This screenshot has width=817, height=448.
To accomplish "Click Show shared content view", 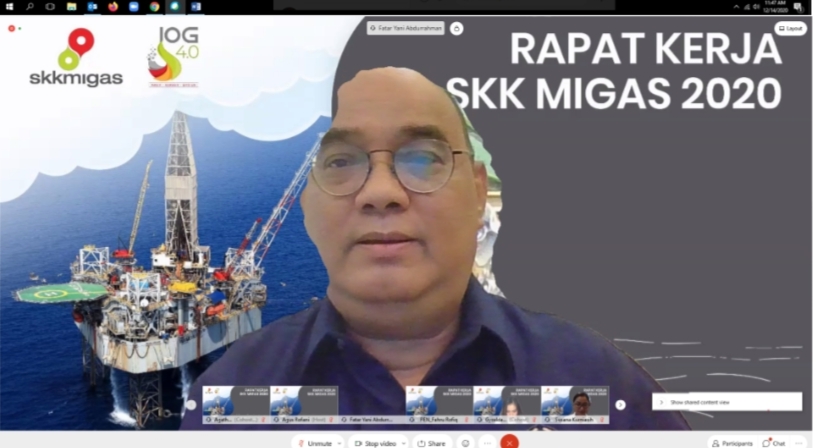I will click(x=727, y=402).
